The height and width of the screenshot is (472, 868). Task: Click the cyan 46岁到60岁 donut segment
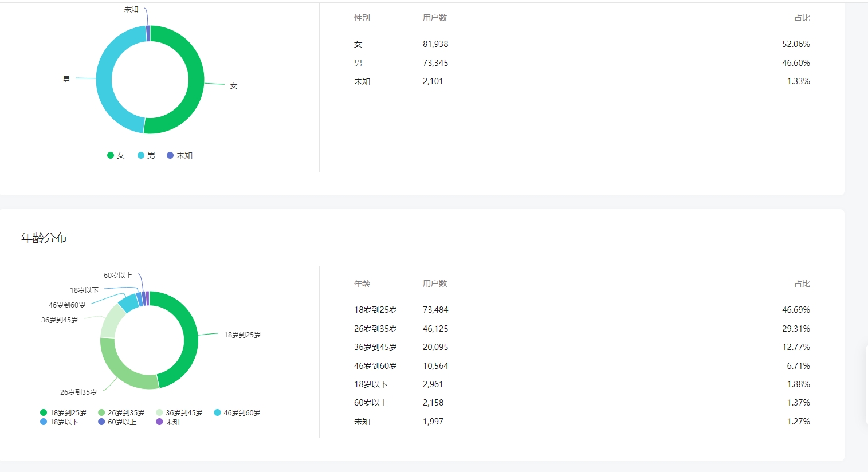pyautogui.click(x=129, y=302)
